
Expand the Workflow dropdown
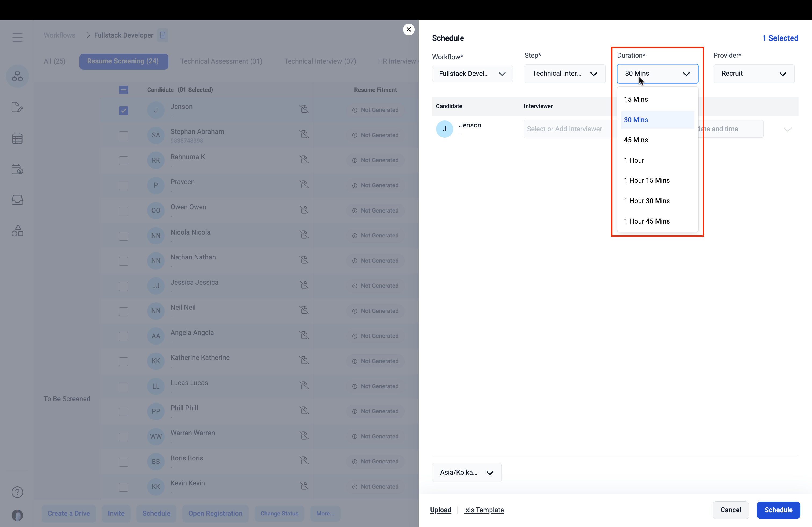[x=472, y=74]
